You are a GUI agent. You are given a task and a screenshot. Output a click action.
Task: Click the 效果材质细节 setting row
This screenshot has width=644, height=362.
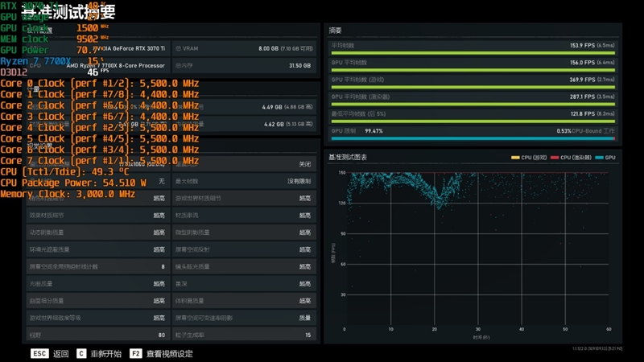coord(97,216)
